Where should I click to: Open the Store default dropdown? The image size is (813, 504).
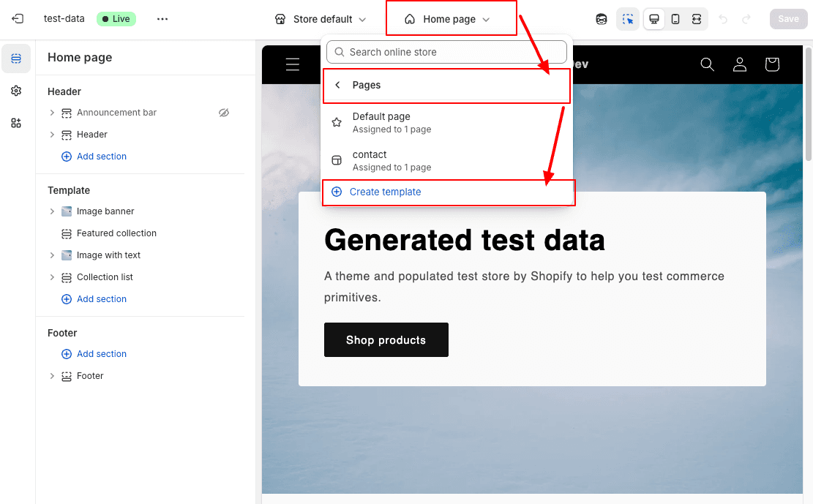coord(320,20)
